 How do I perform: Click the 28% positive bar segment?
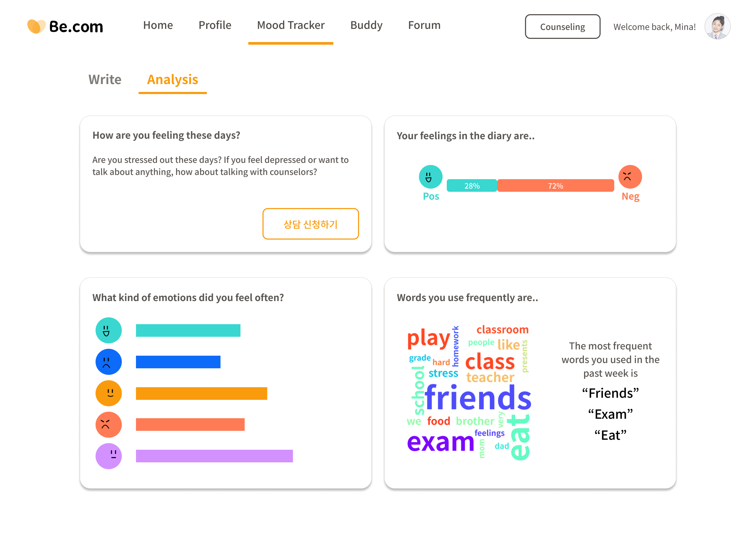point(472,185)
